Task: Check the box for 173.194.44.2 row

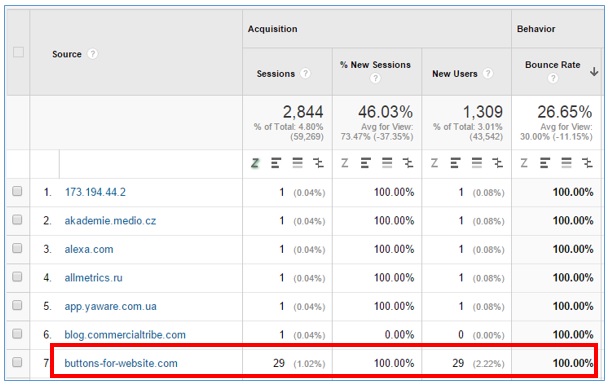Action: 17,191
